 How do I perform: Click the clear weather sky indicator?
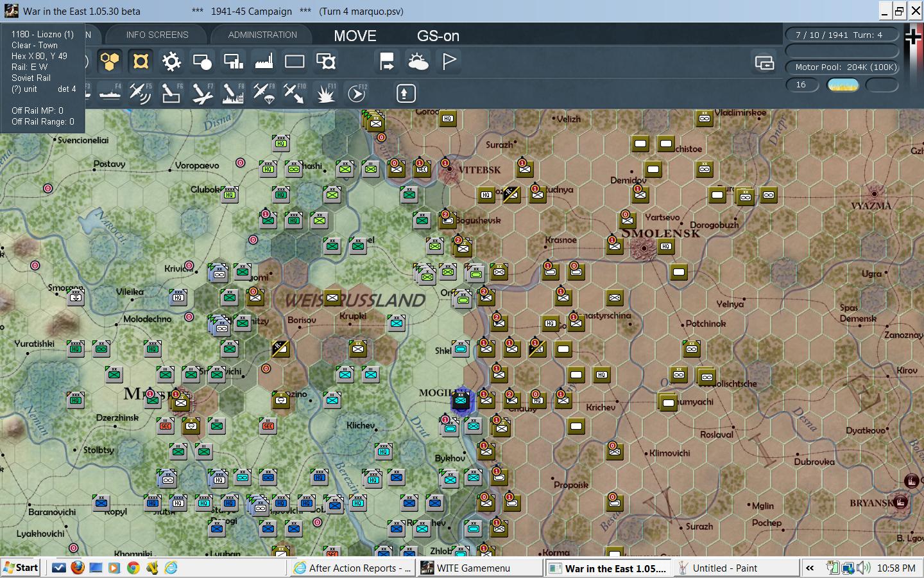[843, 85]
